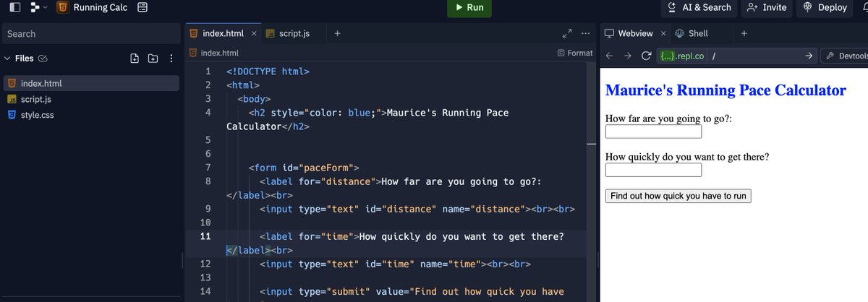Viewport: 868px width, 302px height.
Task: Click the green {...}.repl.co domain badge
Action: tap(682, 56)
